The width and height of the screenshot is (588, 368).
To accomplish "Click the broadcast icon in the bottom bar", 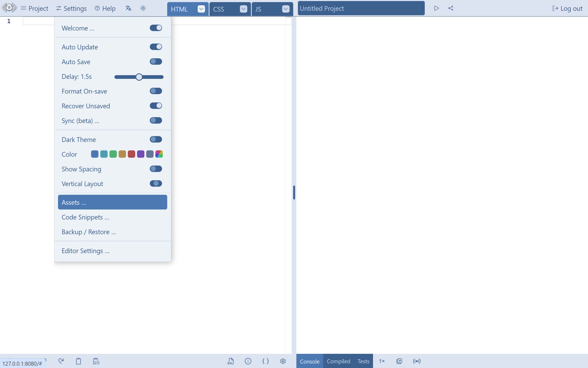I will [x=417, y=361].
